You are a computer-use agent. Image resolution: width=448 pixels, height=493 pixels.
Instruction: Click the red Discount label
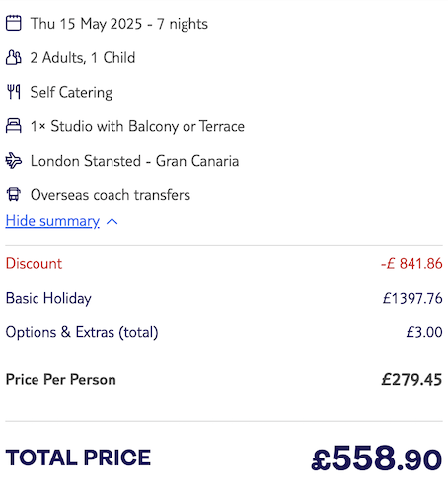pyautogui.click(x=34, y=264)
